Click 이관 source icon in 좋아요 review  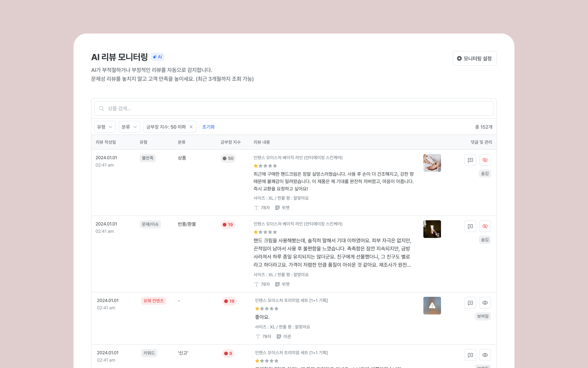(279, 337)
